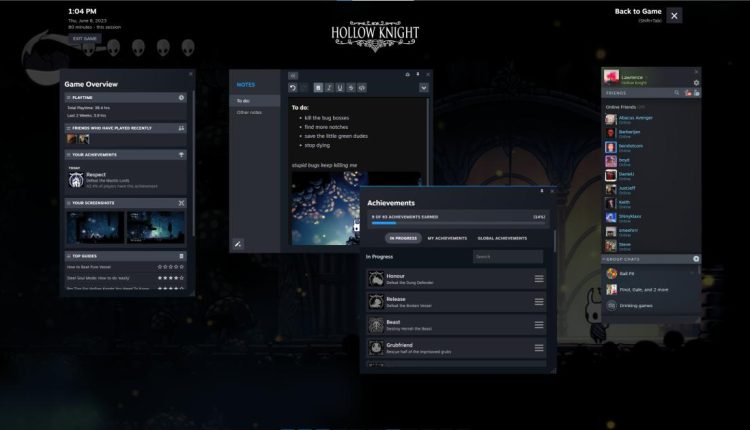Click the guide book icon in Top Guides header
Screen dimensions: 750x430
(181, 256)
